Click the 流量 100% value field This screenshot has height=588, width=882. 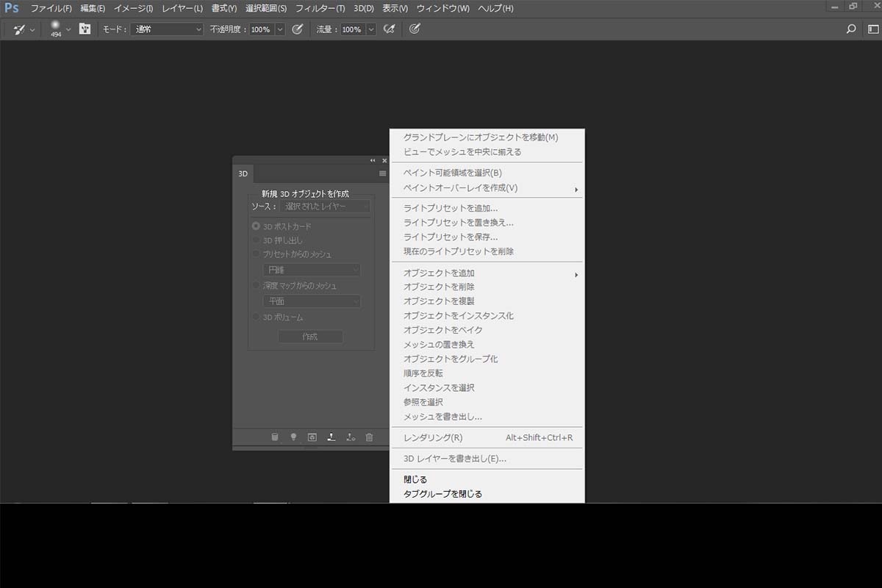click(351, 29)
